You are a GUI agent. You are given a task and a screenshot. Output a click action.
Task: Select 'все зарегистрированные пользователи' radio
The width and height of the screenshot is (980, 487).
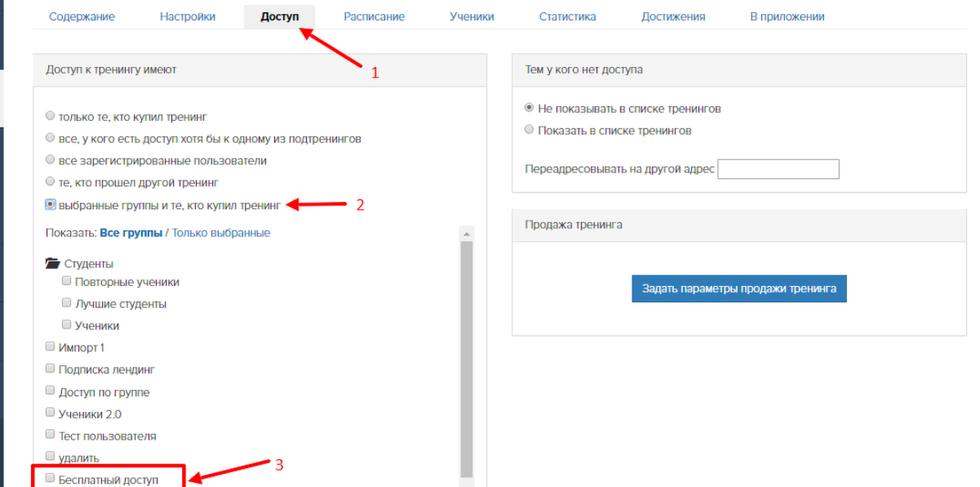(51, 161)
